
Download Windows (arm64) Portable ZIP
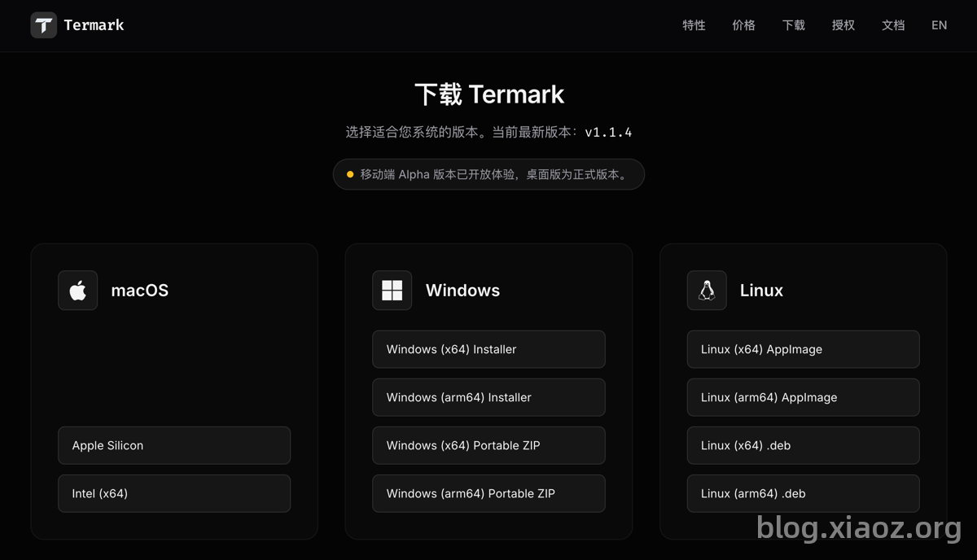[x=488, y=493]
